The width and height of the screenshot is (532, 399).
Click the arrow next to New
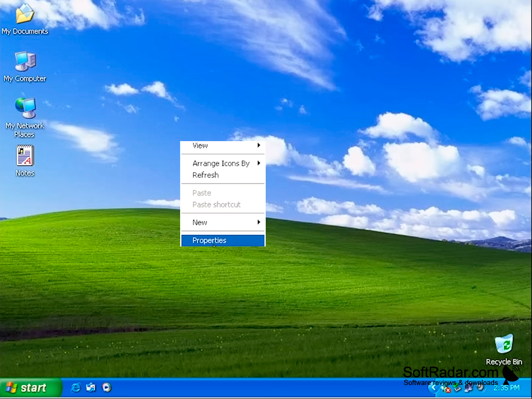pyautogui.click(x=259, y=222)
